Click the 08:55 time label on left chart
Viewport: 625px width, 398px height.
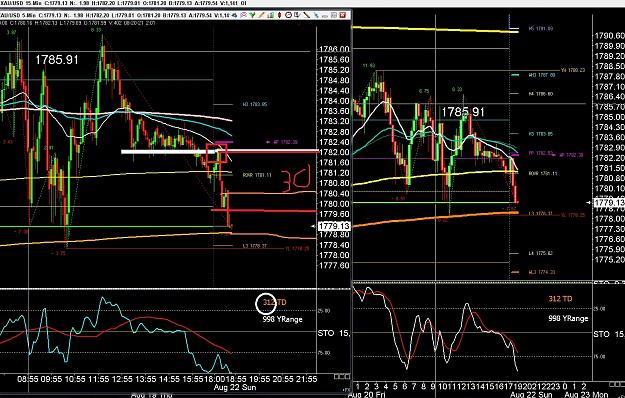28,379
